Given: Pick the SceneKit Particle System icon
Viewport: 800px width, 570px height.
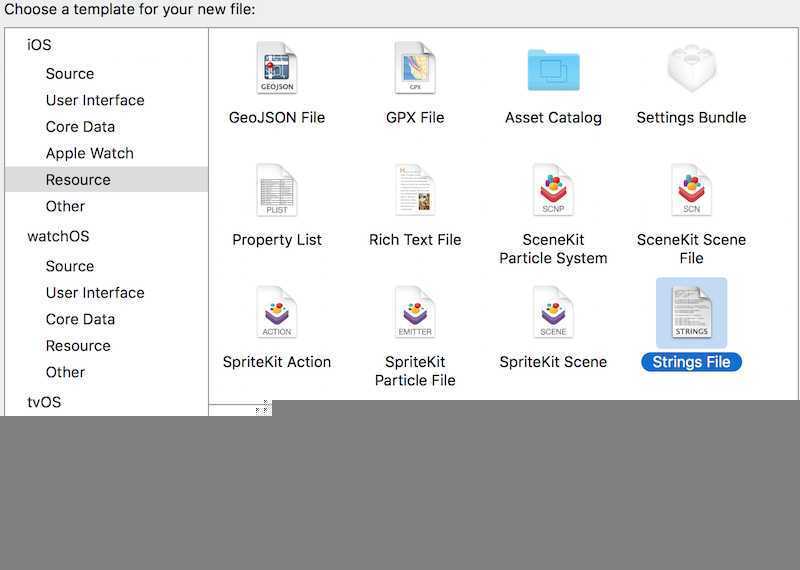Looking at the screenshot, I should [x=553, y=190].
